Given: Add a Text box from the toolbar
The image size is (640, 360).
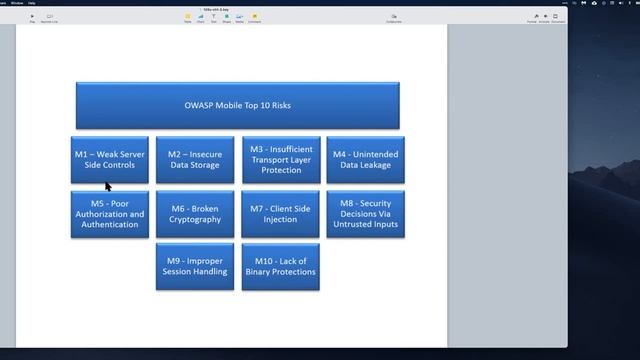Looking at the screenshot, I should [213, 18].
